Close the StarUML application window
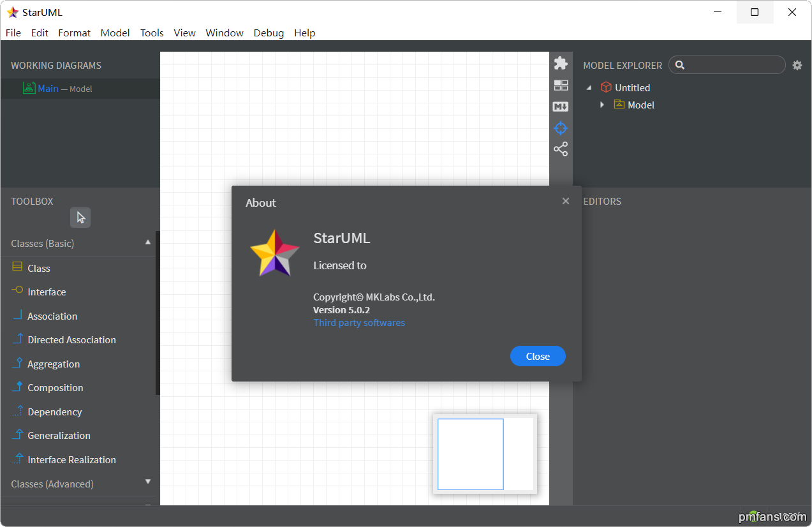 point(792,12)
